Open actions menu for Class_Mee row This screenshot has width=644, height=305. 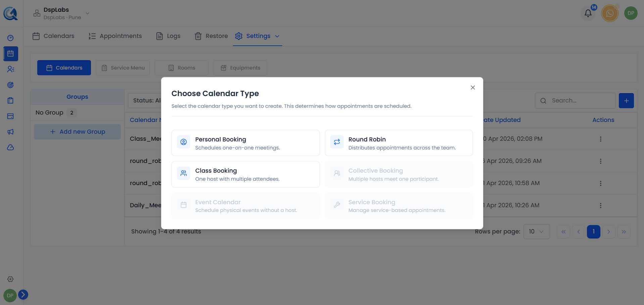601,139
